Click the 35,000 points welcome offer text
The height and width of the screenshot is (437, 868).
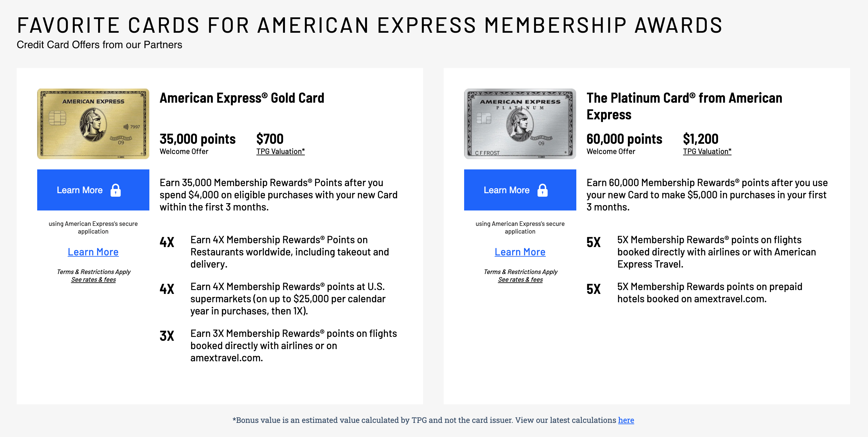(197, 139)
